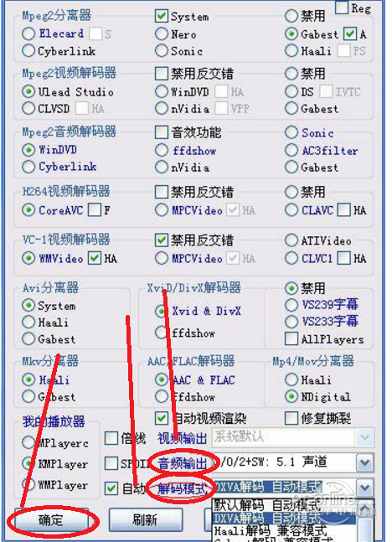Collapse the 解码模式 dropdown arrow

pos(365,488)
